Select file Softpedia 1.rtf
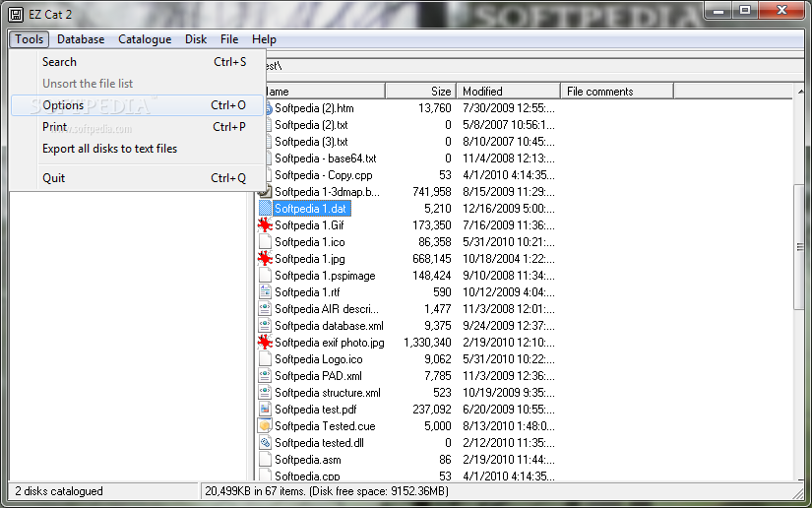812x508 pixels. [307, 292]
